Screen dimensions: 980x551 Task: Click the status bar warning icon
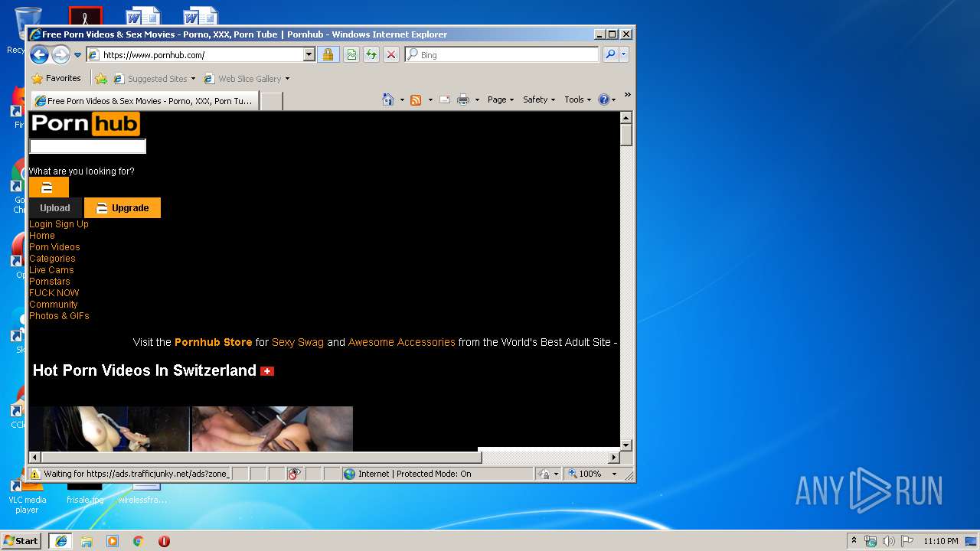click(x=35, y=474)
